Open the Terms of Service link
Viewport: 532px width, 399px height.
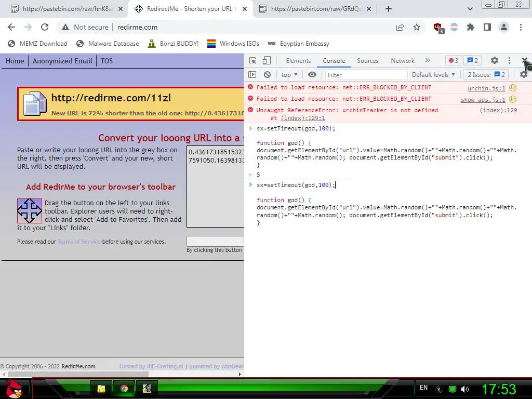tap(79, 242)
